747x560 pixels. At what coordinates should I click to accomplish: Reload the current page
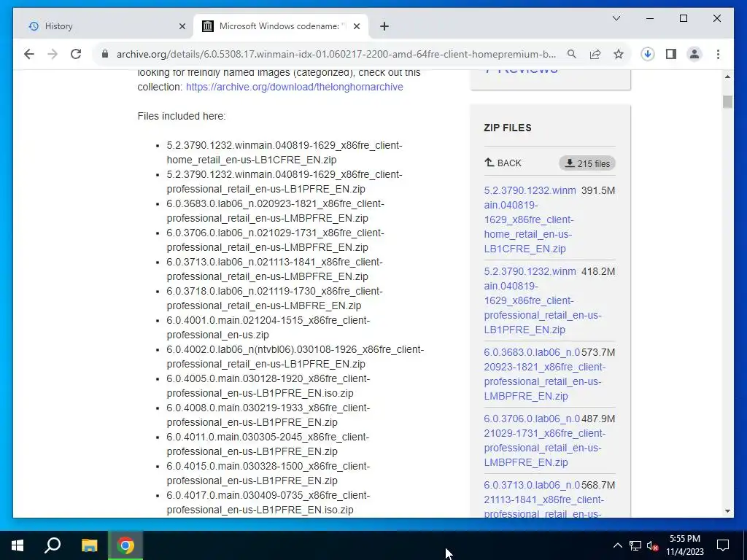pyautogui.click(x=76, y=54)
